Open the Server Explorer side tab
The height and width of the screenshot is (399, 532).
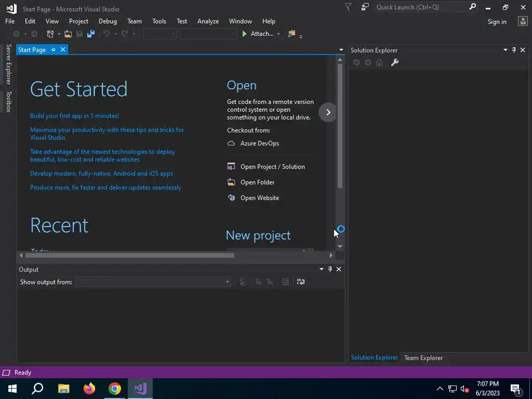[8, 64]
